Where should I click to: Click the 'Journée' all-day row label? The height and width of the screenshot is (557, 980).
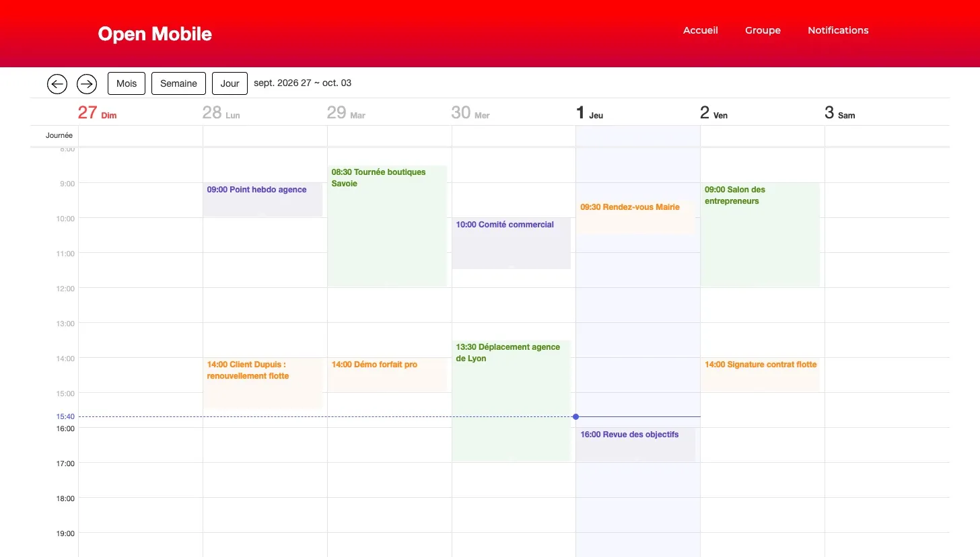pos(59,135)
